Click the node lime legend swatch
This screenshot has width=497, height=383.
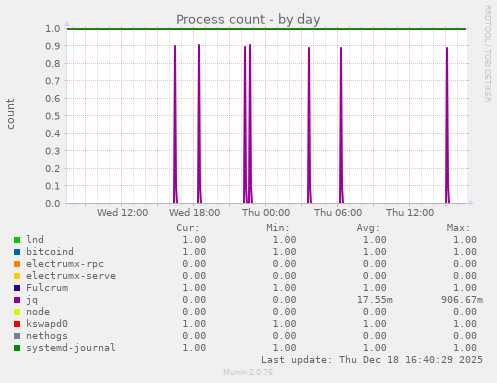(17, 312)
